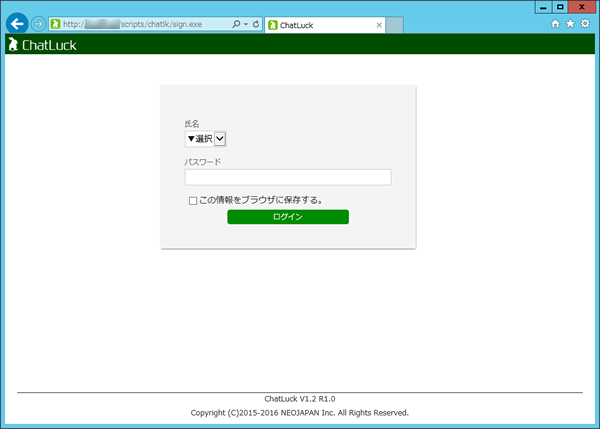
Task: Check この情報をブラウザに保存する checkbox
Action: pos(193,201)
